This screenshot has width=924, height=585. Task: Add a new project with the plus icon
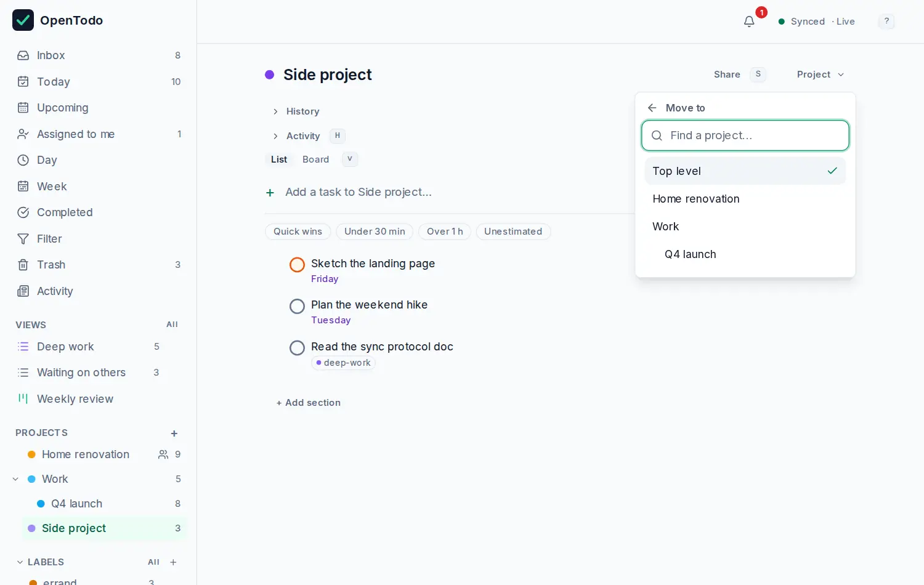(x=174, y=434)
